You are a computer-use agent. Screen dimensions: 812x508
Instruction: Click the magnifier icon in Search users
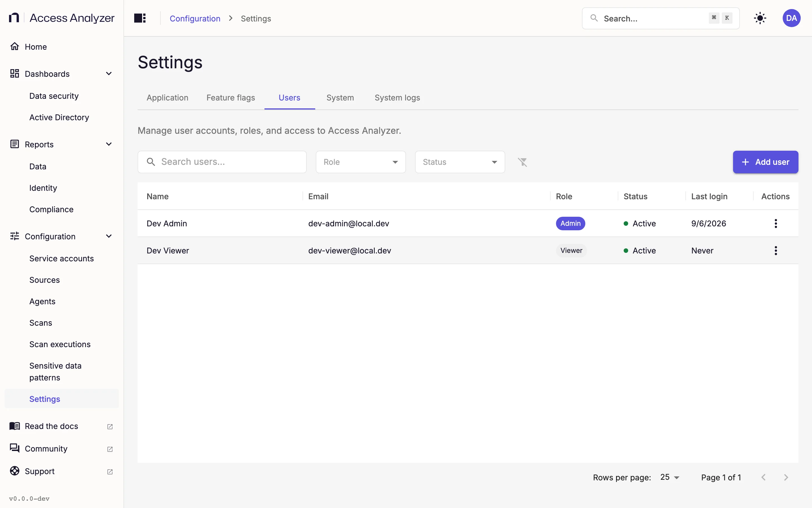tap(151, 162)
